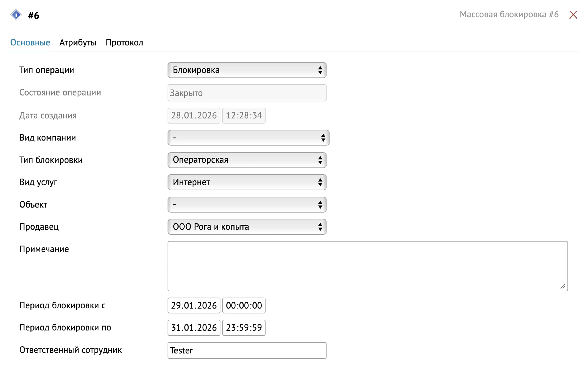Open the Протокол tab
This screenshot has width=588, height=372.
point(124,42)
